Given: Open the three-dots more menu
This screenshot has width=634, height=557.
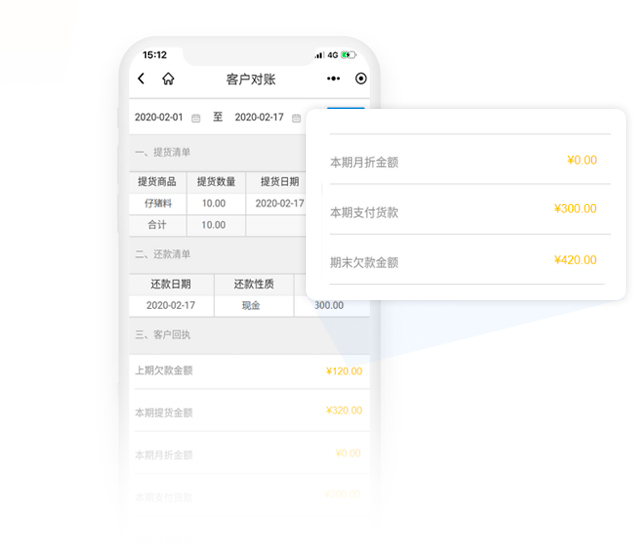Looking at the screenshot, I should click(333, 79).
